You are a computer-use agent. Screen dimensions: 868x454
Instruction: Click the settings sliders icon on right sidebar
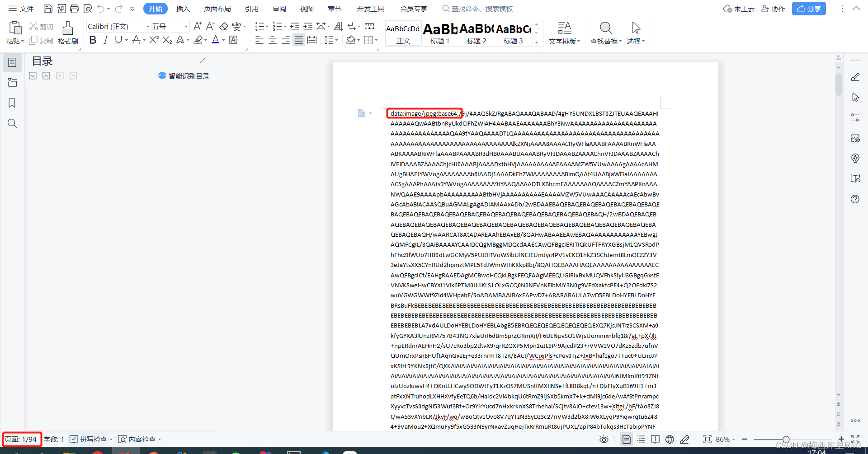tap(855, 117)
